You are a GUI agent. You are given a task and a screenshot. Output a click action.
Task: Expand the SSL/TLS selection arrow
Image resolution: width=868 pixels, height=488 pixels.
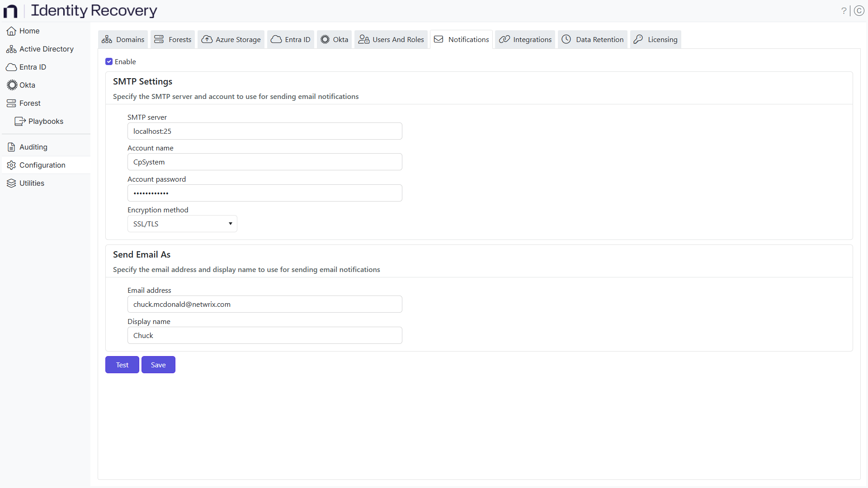coord(230,223)
